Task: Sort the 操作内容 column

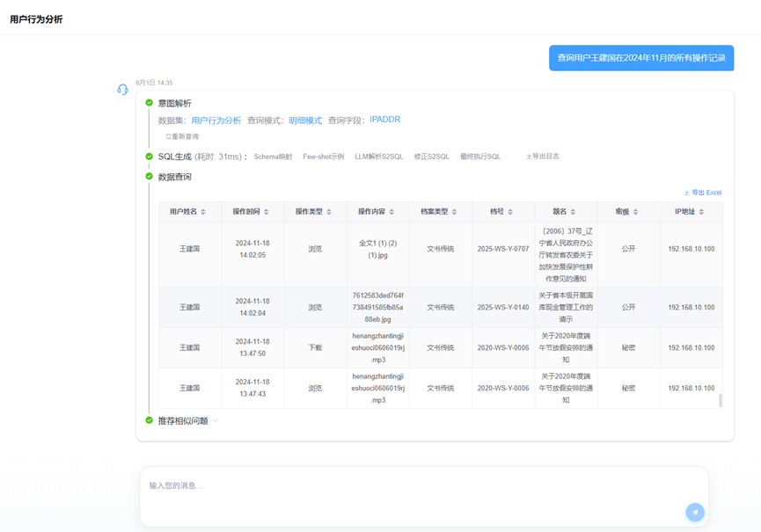Action: point(391,212)
